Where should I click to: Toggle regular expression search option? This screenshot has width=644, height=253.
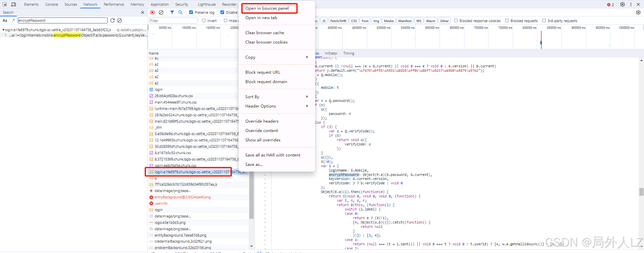click(13, 20)
